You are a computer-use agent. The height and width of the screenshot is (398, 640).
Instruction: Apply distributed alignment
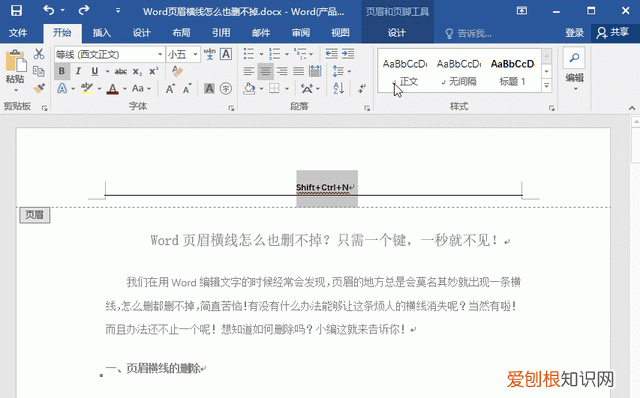pos(315,71)
